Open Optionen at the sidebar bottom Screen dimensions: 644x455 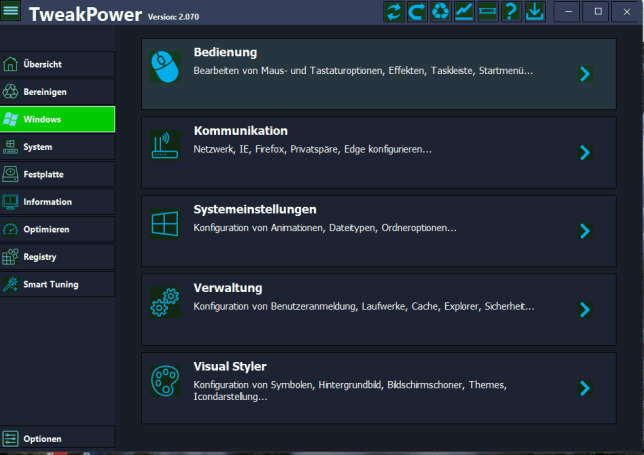(57, 438)
